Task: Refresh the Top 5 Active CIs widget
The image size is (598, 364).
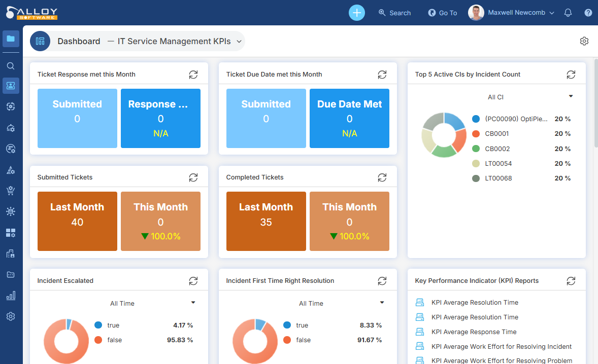Action: tap(571, 74)
